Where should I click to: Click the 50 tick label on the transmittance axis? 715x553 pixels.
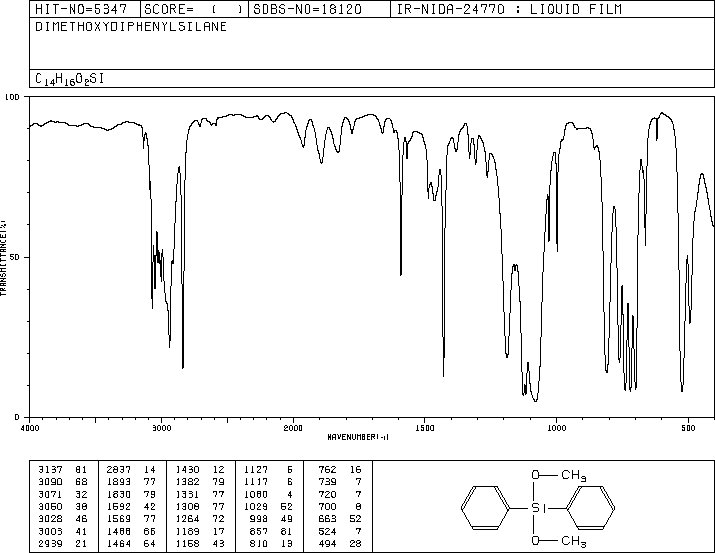15,257
